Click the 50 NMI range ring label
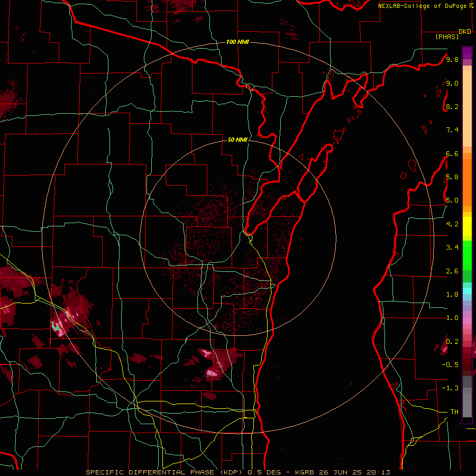 pyautogui.click(x=237, y=140)
